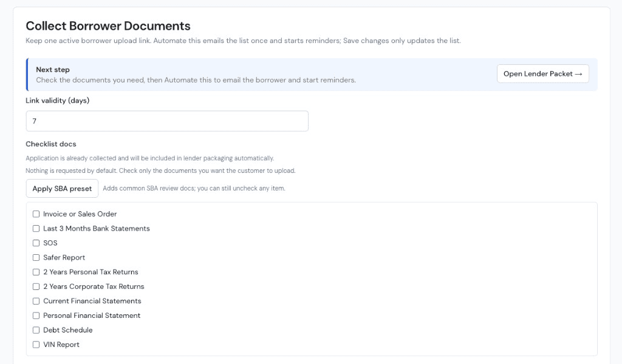
Task: Click the Link validity (days) label
Action: click(x=58, y=101)
